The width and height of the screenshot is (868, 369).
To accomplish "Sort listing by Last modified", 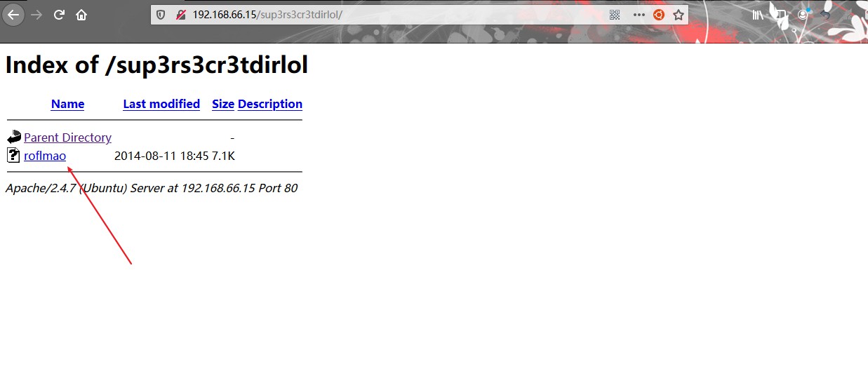I will click(161, 104).
